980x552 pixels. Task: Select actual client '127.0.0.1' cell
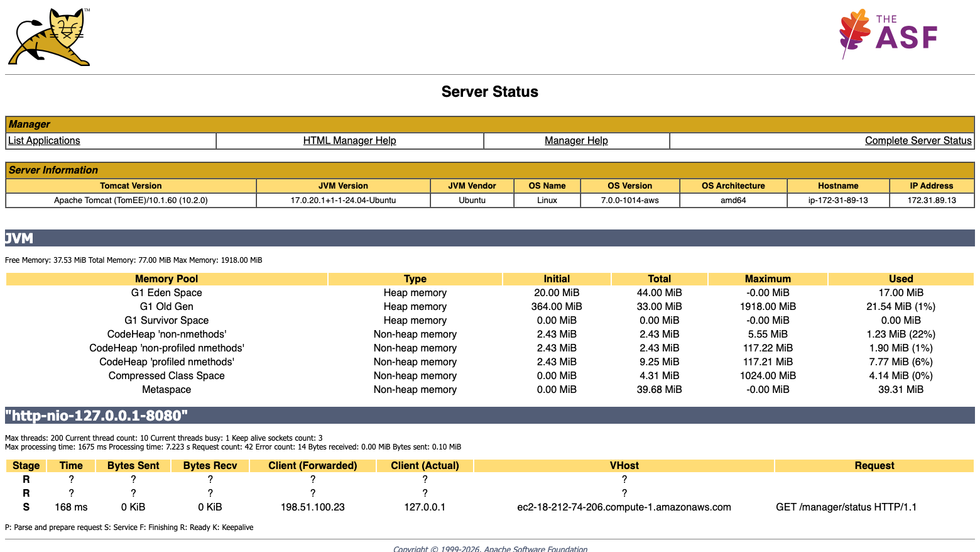click(425, 507)
